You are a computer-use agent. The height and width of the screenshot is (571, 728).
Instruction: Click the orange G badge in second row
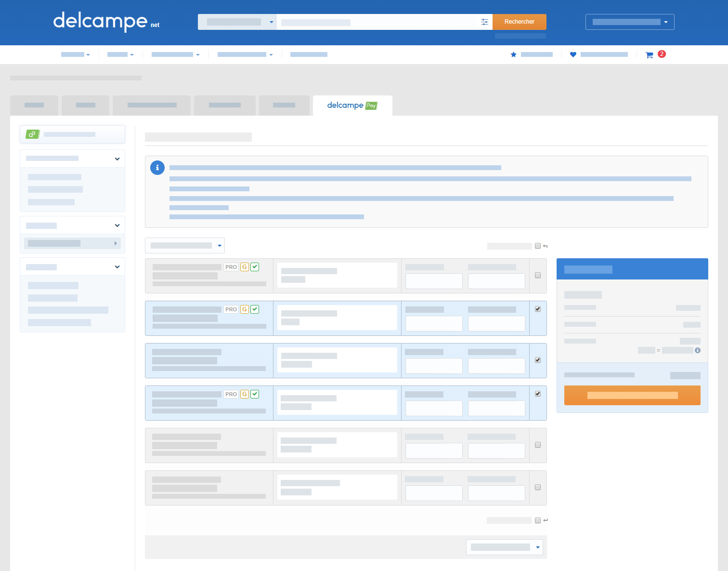(x=245, y=309)
